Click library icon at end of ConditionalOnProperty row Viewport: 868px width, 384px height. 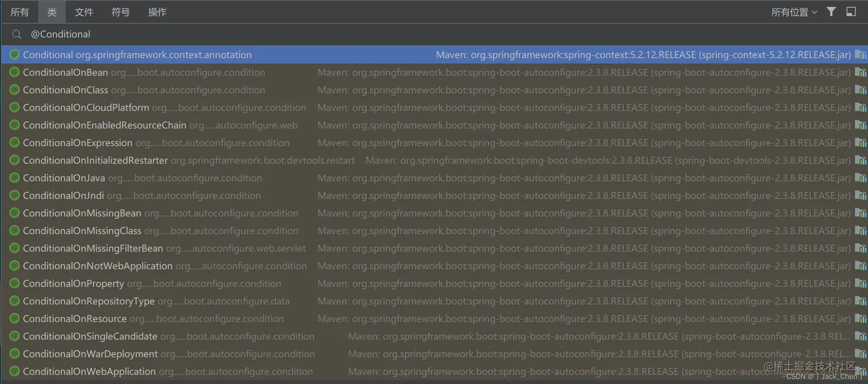click(x=861, y=284)
